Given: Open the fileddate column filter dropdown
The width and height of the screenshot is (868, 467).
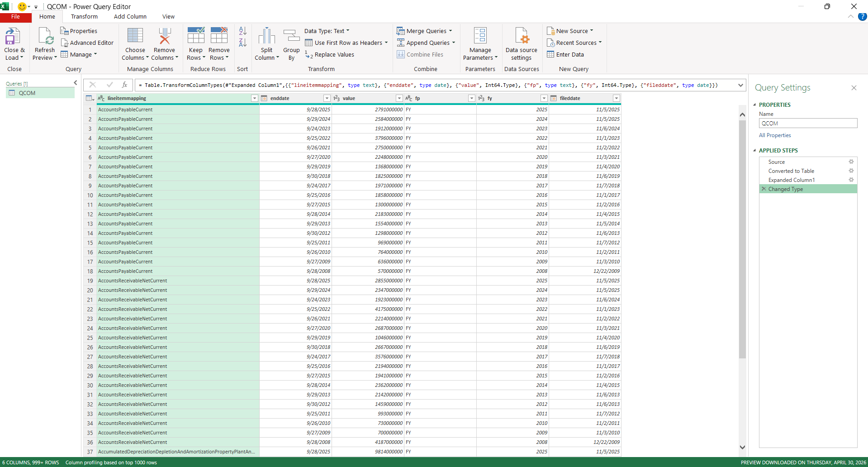Looking at the screenshot, I should tap(617, 98).
